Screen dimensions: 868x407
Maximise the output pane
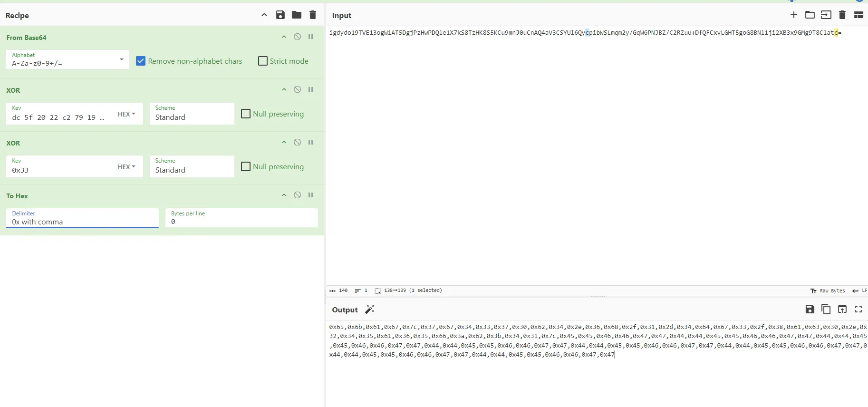(858, 310)
